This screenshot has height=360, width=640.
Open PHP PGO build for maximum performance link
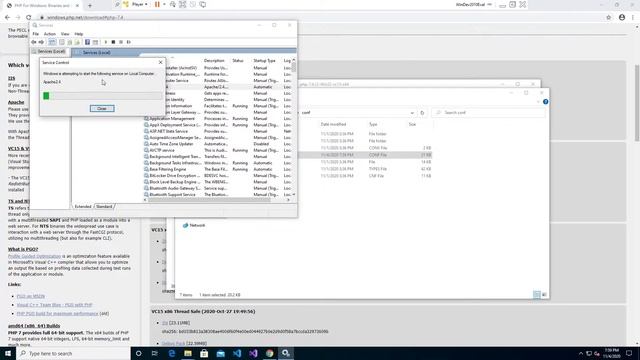point(58,314)
